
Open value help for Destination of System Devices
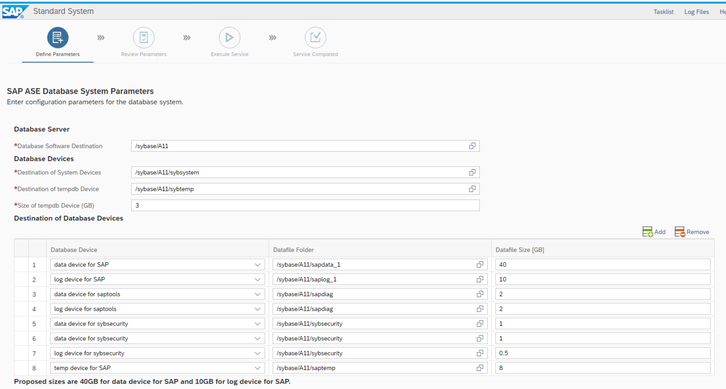472,172
